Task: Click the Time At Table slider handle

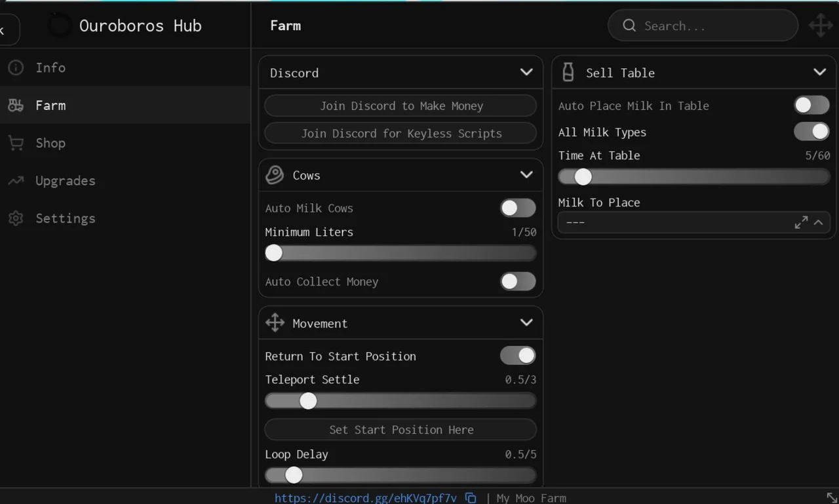Action: 583,176
